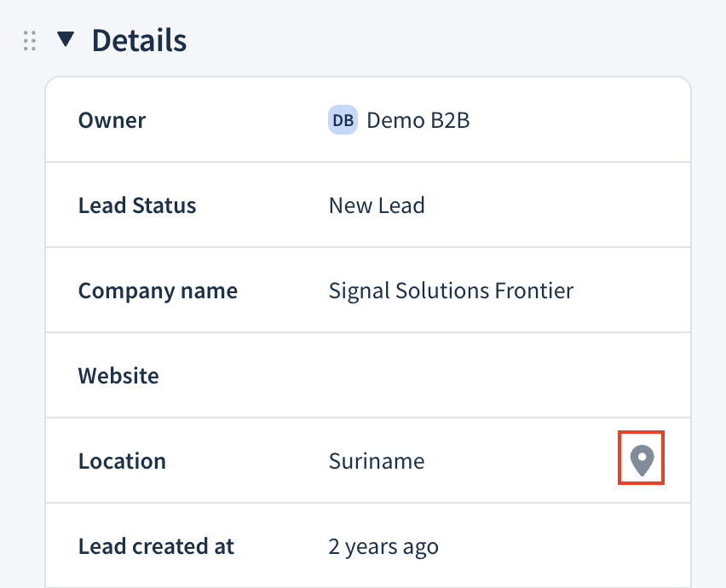
Task: Click the value 2 years ago
Action: [x=383, y=547]
